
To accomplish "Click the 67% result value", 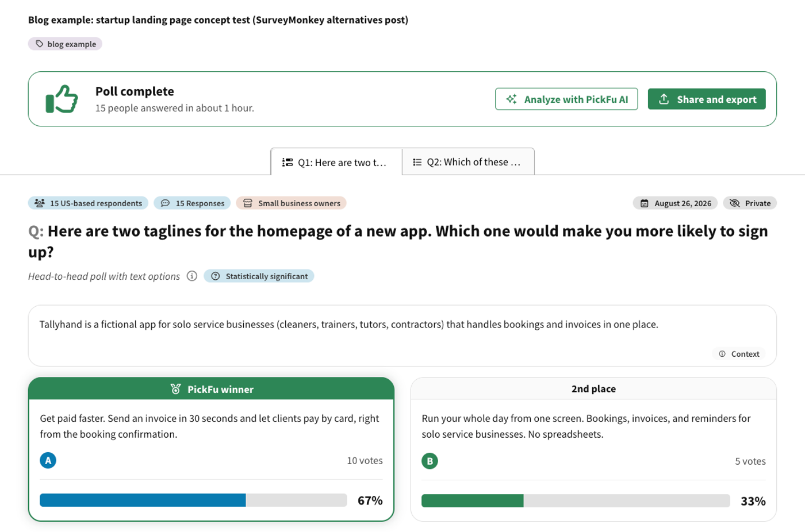I will [370, 500].
